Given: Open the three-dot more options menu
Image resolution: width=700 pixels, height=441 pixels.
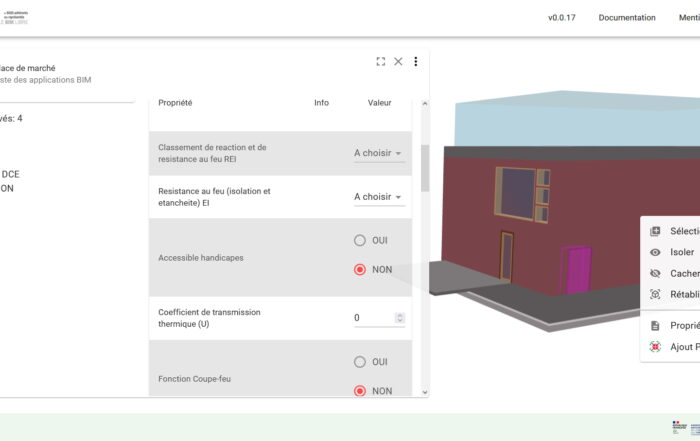Looking at the screenshot, I should 416,61.
